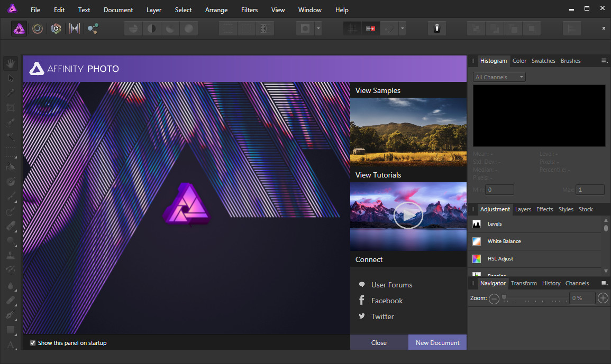This screenshot has height=364, width=611.
Task: Select the Erase Brush tool
Action: point(11,226)
